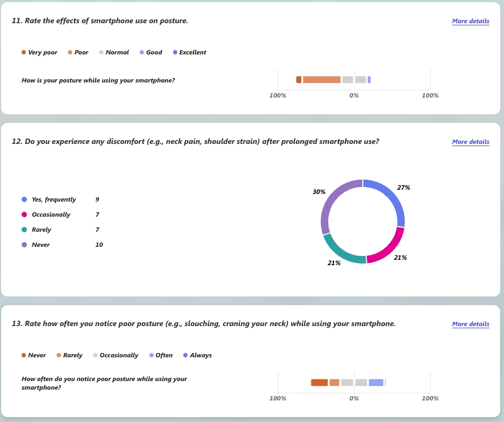504x422 pixels.
Task: Click the pink Occasionally legend entry
Action: pyautogui.click(x=46, y=215)
